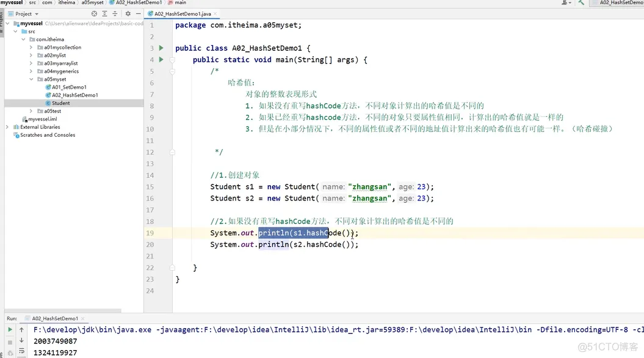Click the up arrow in the Run toolbar
Viewport: 644px width, 358px height.
[21, 329]
